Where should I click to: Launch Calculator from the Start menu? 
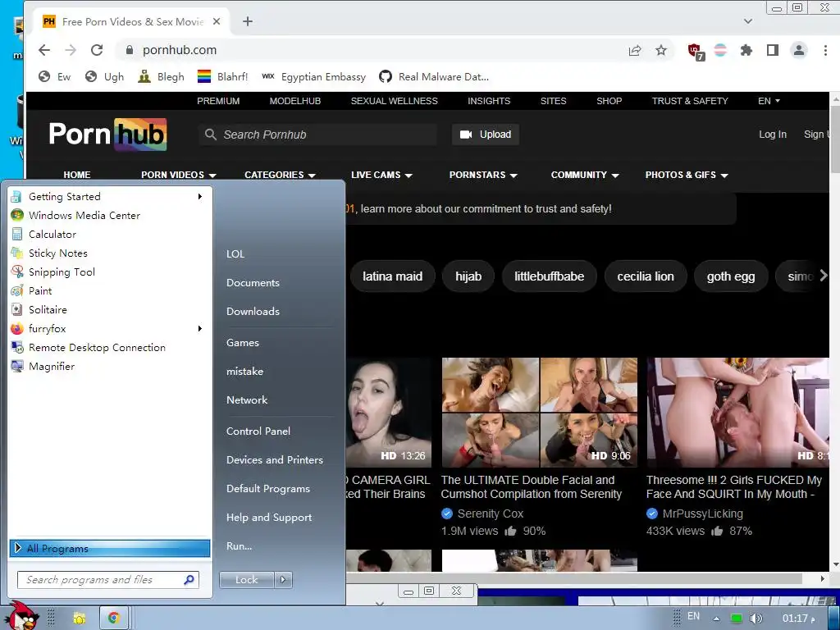[x=52, y=234]
